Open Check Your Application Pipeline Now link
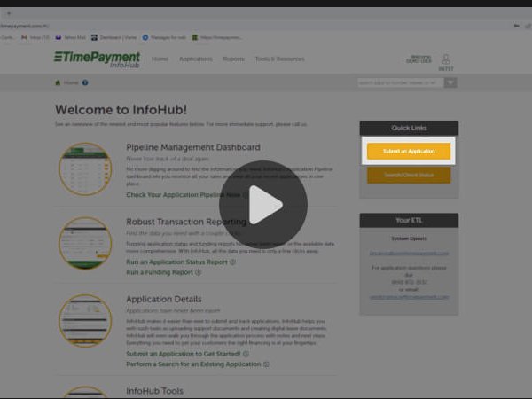This screenshot has height=399, width=532. 184,195
